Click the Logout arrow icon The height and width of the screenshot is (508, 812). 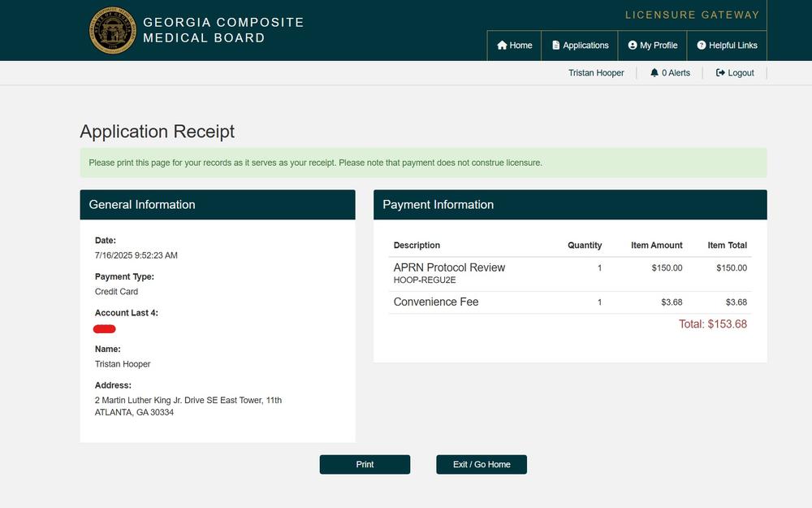point(720,73)
